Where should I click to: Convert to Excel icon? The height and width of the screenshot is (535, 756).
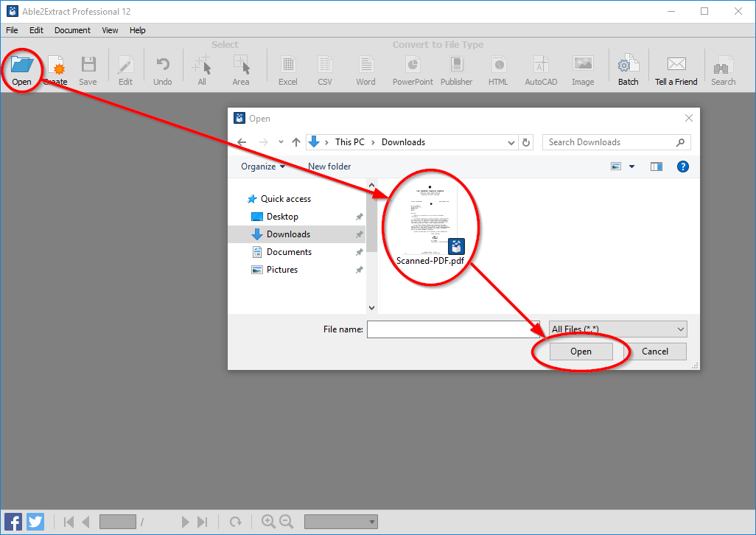pyautogui.click(x=288, y=65)
